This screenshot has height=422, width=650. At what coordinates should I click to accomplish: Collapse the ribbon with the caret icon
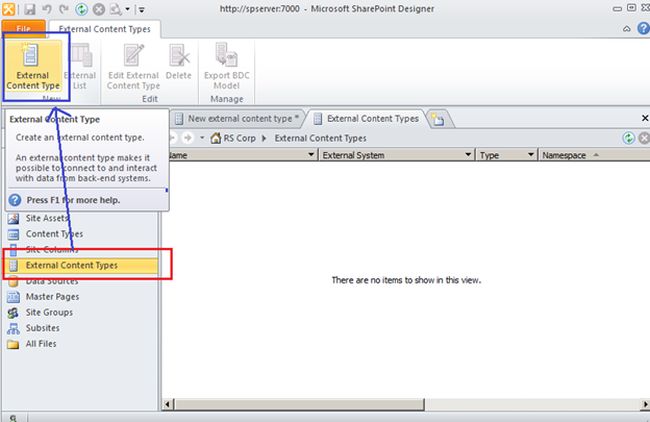(627, 29)
